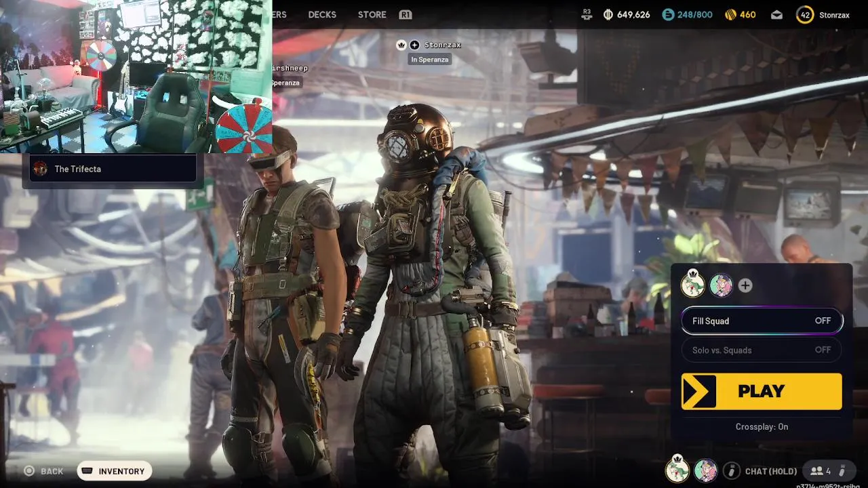This screenshot has height=488, width=868.
Task: Open CHAT (HOLD)
Action: 771,471
